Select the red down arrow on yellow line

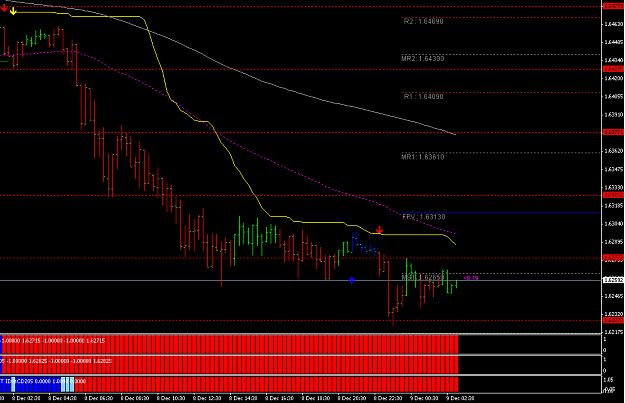tap(379, 230)
